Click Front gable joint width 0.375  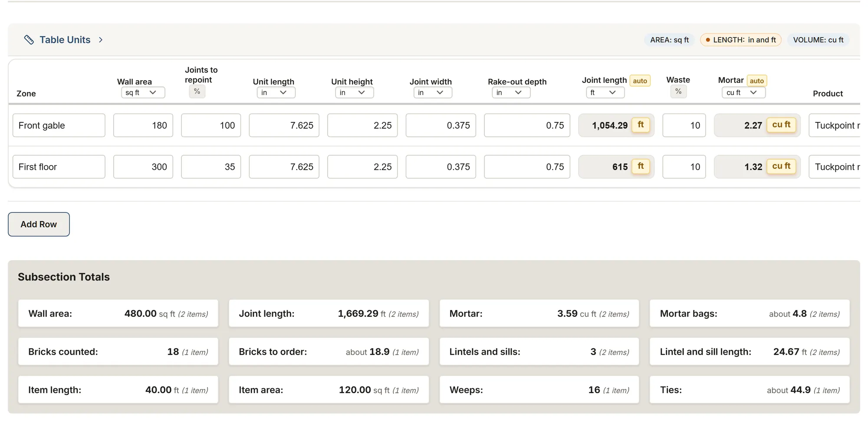441,125
